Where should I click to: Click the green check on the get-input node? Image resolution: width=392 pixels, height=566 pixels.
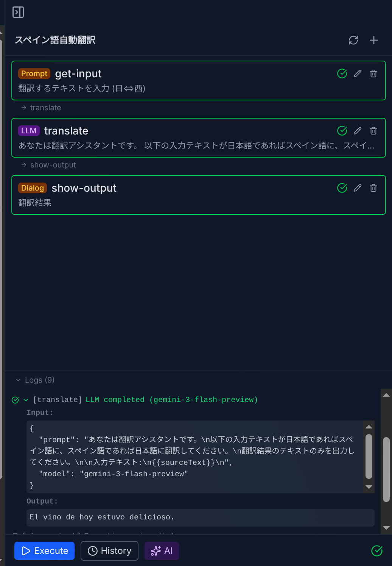(x=342, y=73)
